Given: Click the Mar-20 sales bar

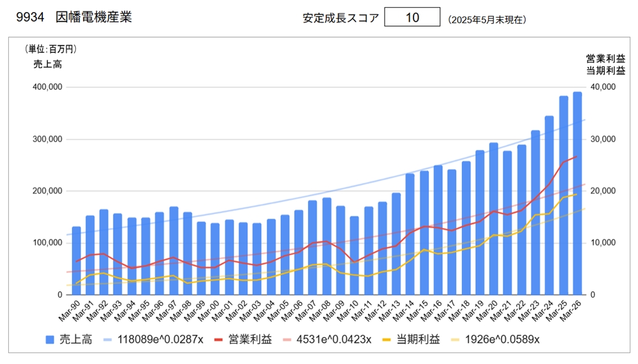Looking at the screenshot, I should [494, 219].
